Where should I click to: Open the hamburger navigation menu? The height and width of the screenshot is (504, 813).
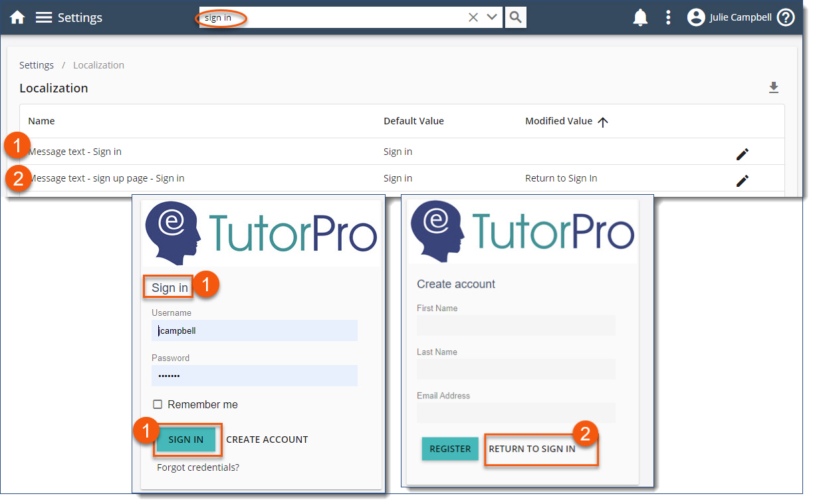coord(44,18)
